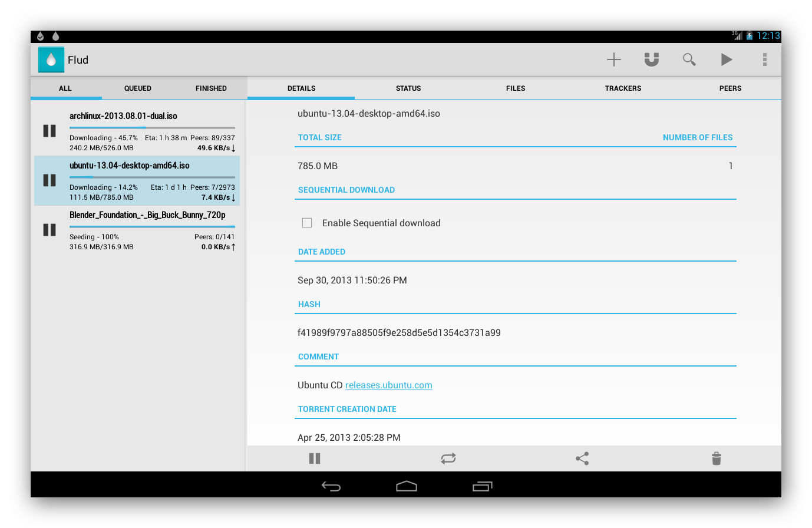The width and height of the screenshot is (812, 528).
Task: Add a new torrent with plus icon
Action: click(614, 60)
